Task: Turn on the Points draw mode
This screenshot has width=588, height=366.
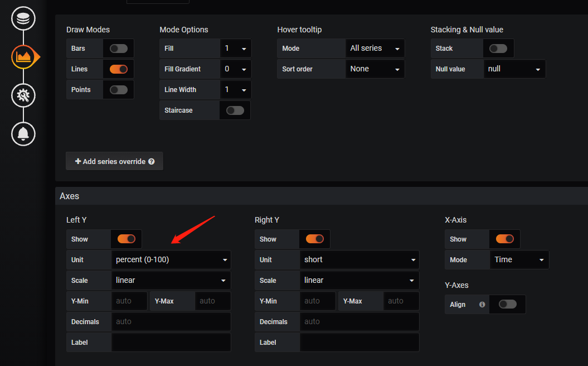Action: click(118, 90)
